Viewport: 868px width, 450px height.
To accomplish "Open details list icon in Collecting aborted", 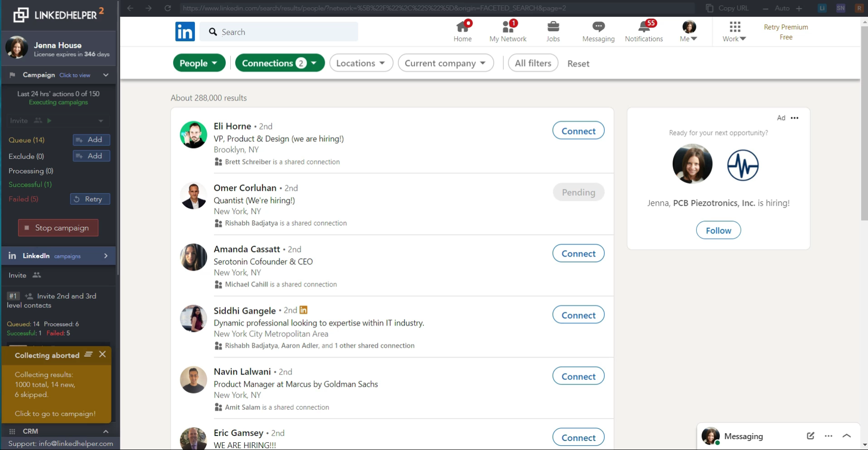I will (x=88, y=354).
